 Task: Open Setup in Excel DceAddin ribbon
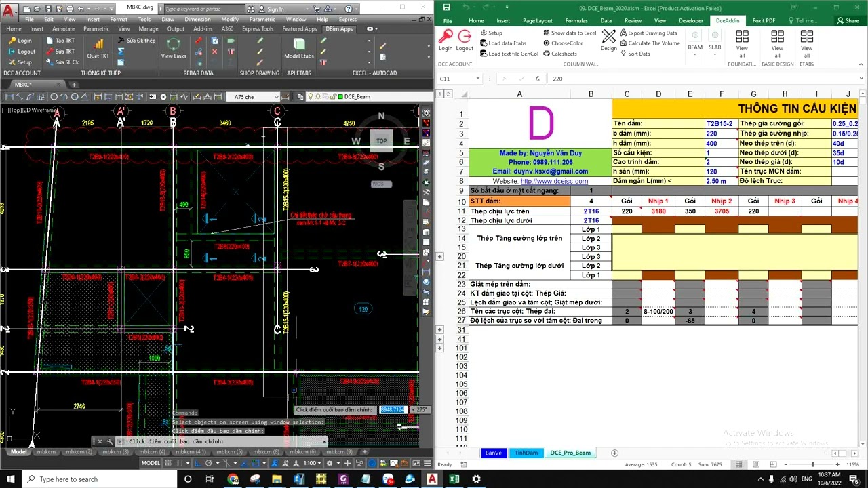(491, 33)
